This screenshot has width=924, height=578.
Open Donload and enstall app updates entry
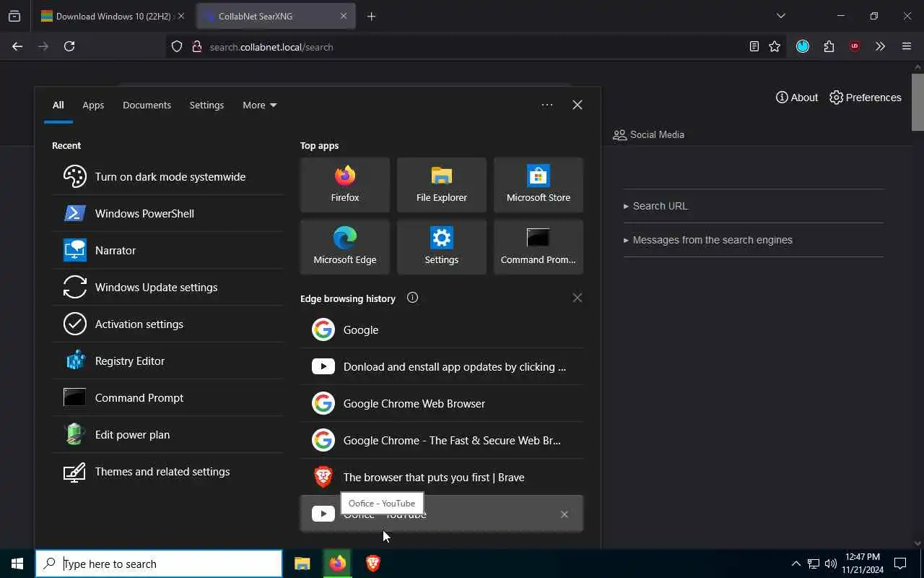tap(442, 366)
